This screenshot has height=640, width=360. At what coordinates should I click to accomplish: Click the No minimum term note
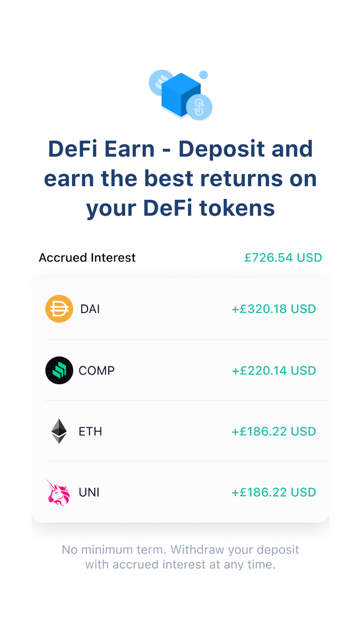click(x=180, y=557)
